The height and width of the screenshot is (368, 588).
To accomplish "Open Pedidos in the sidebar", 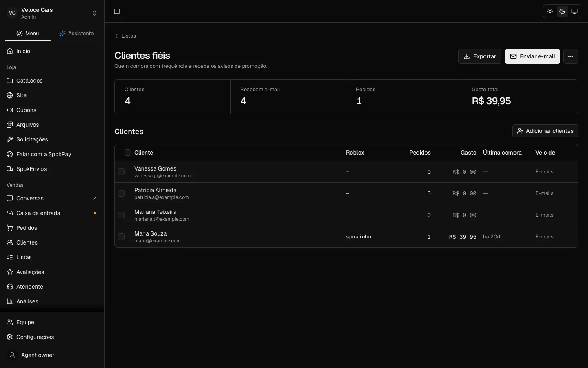I will [x=52, y=228].
